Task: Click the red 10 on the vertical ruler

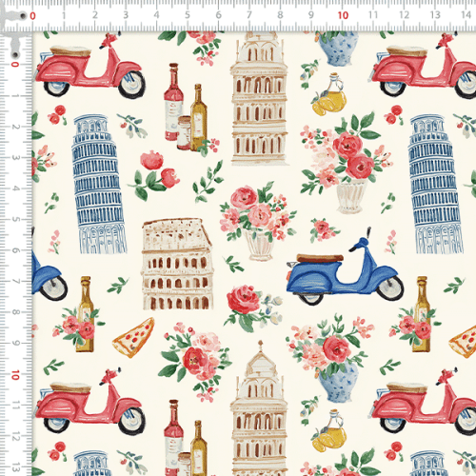Action: pyautogui.click(x=15, y=375)
